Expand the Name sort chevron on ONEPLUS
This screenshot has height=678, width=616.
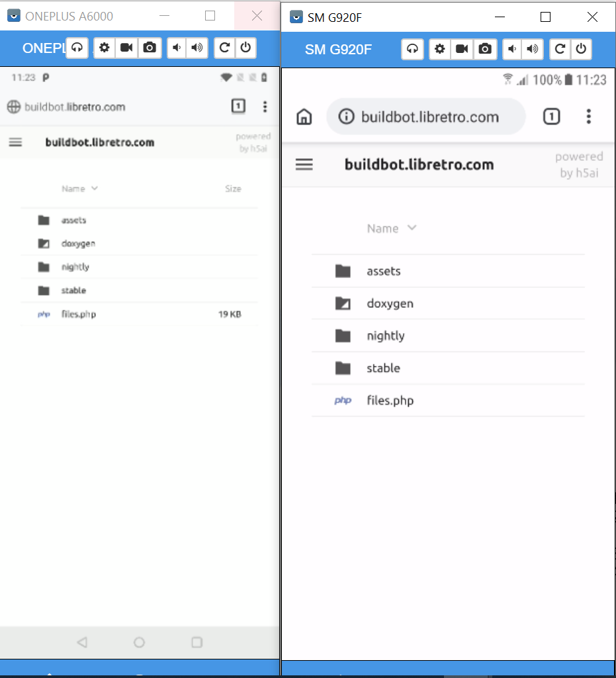(x=95, y=188)
